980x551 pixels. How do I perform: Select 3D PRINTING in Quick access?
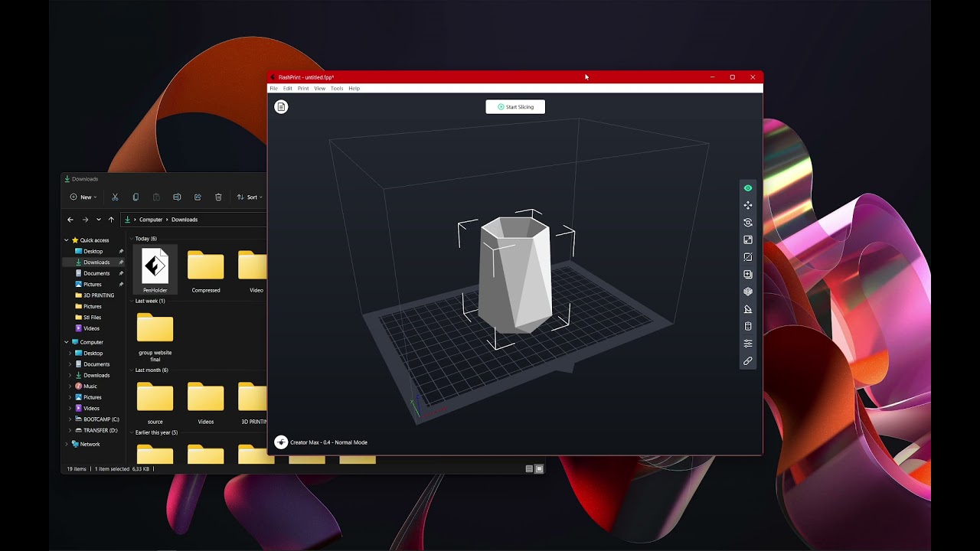pyautogui.click(x=99, y=295)
